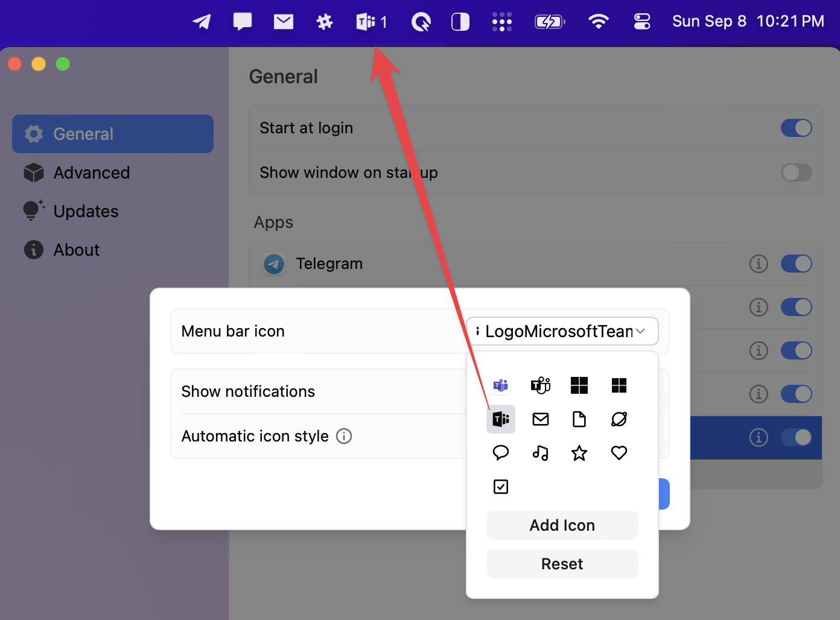
Task: Choose the document page icon
Action: [579, 419]
